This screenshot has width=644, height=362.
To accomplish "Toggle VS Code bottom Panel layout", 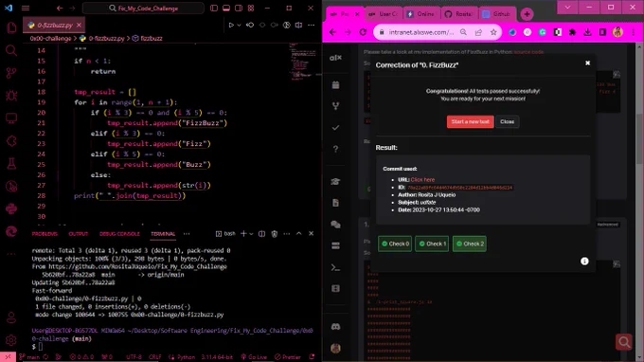I will pos(226,8).
